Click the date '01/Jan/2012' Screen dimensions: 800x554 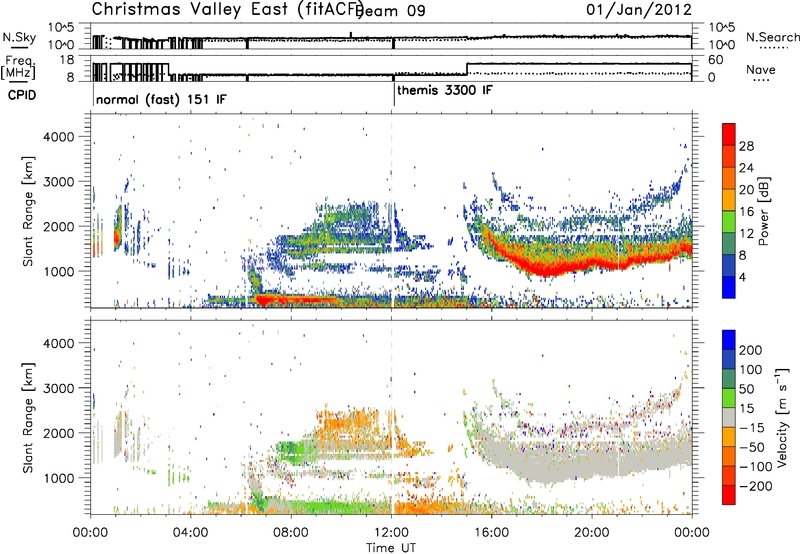coord(639,10)
